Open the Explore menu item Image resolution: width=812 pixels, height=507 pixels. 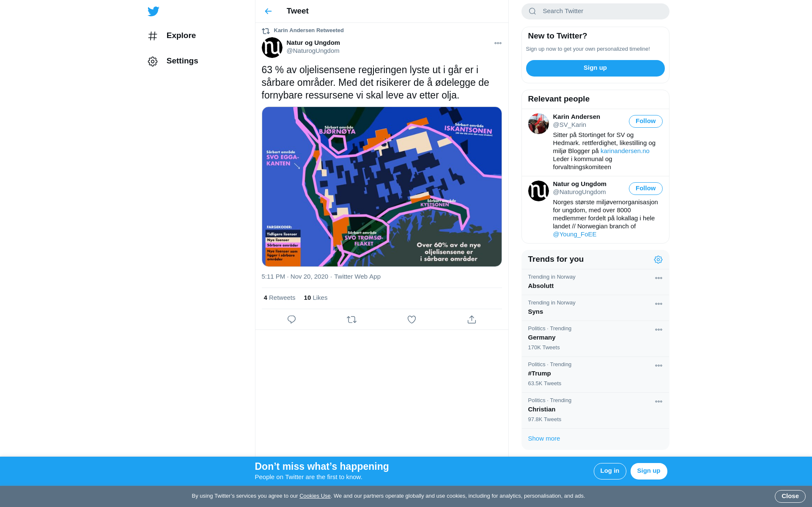coord(172,36)
